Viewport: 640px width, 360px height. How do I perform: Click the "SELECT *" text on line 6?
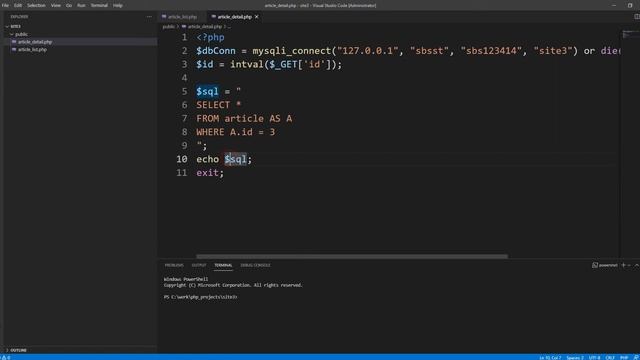coord(219,105)
